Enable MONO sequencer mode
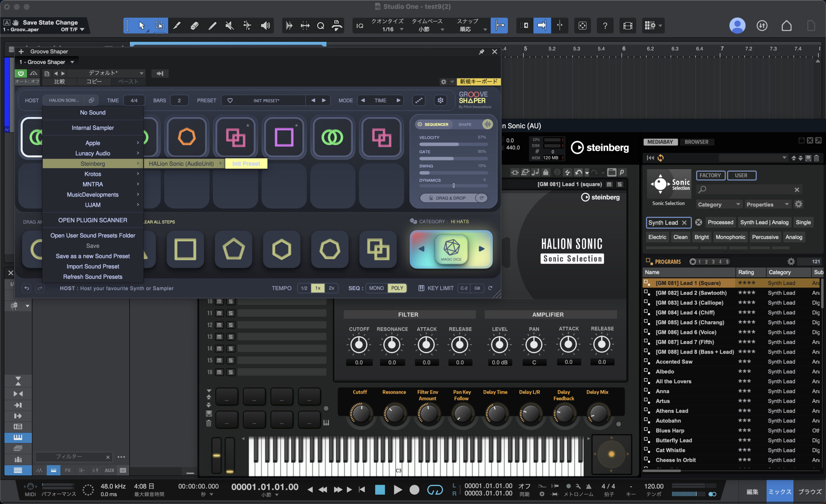 click(x=376, y=288)
